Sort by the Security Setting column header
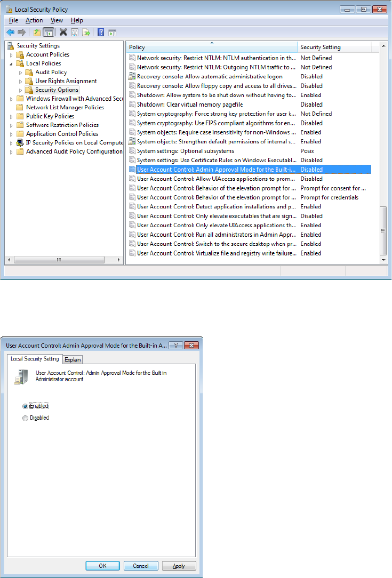 point(334,47)
